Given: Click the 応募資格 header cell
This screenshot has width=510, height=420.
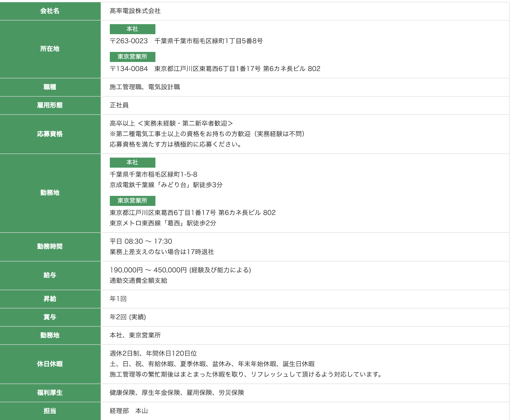Looking at the screenshot, I should 50,134.
